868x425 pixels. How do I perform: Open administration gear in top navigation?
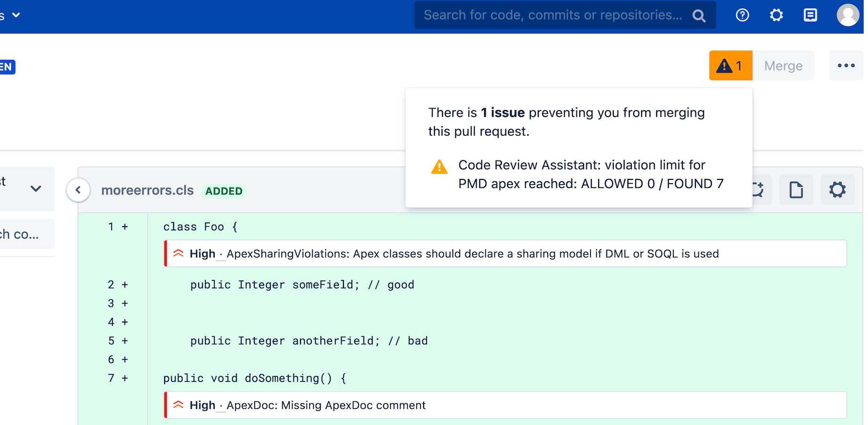coord(776,15)
